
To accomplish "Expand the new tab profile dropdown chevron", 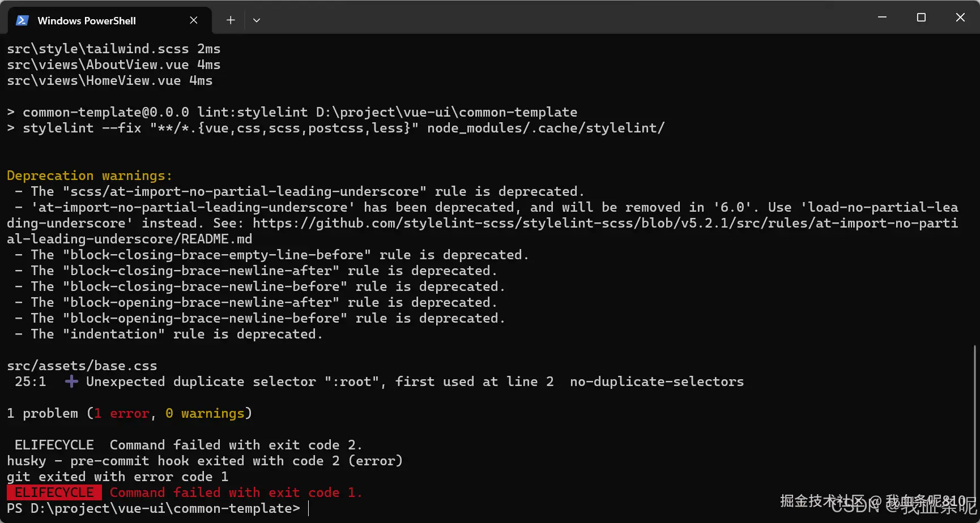I will 257,20.
